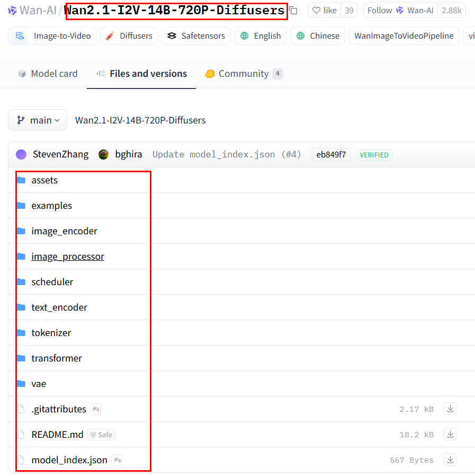Image resolution: width=475 pixels, height=476 pixels.
Task: Switch to the Model card tab
Action: (48, 74)
